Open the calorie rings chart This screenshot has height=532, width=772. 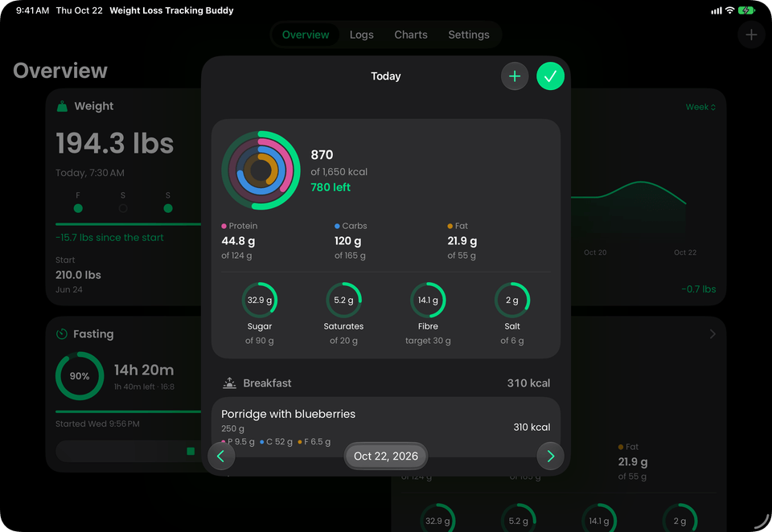tap(261, 170)
